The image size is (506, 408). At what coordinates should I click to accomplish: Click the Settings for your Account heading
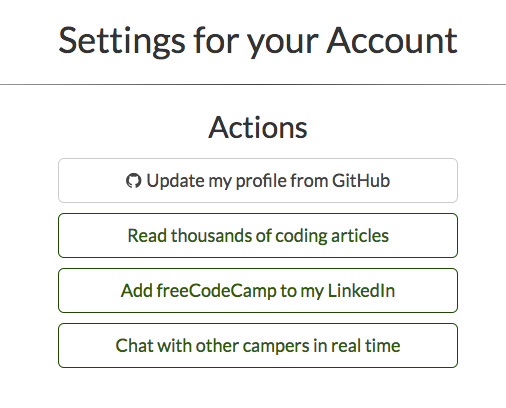pyautogui.click(x=258, y=41)
